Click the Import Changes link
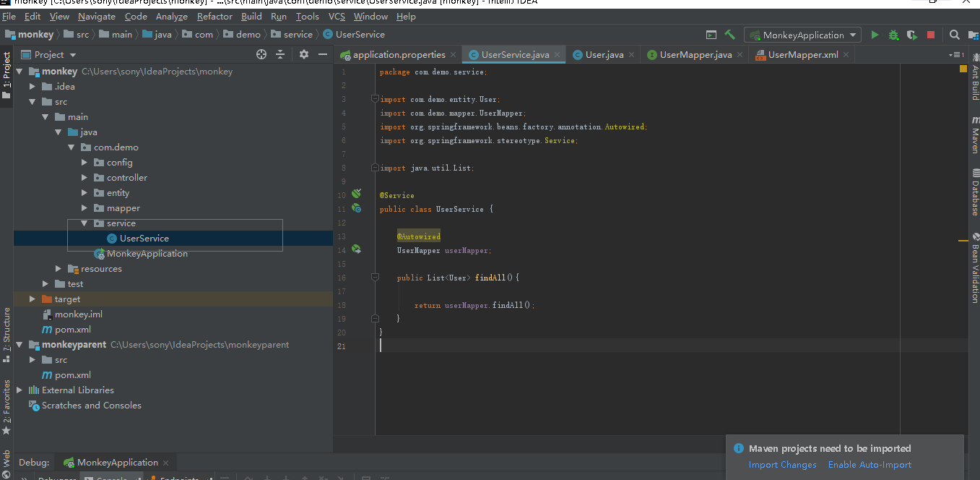980x480 pixels. [x=782, y=465]
